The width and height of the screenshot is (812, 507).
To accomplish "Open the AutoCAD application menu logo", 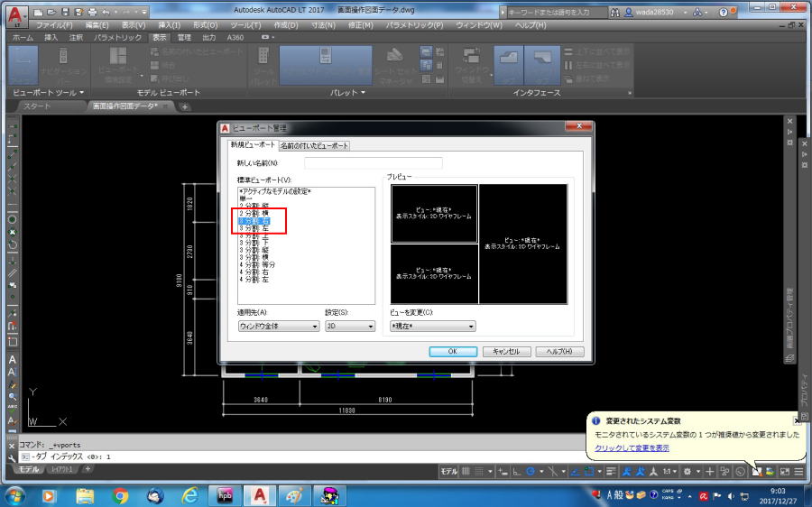I will [16, 15].
